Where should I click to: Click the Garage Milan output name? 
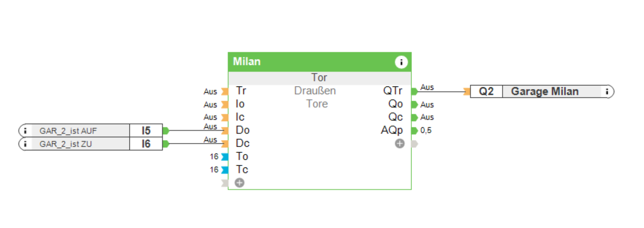coord(545,91)
